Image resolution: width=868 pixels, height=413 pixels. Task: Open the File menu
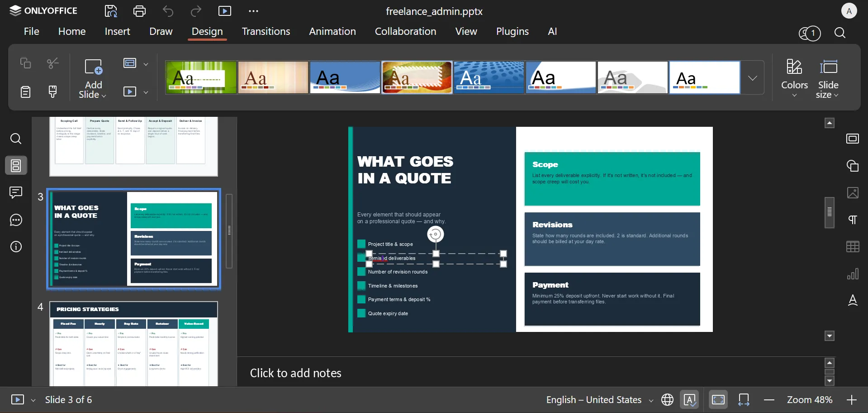coord(31,32)
